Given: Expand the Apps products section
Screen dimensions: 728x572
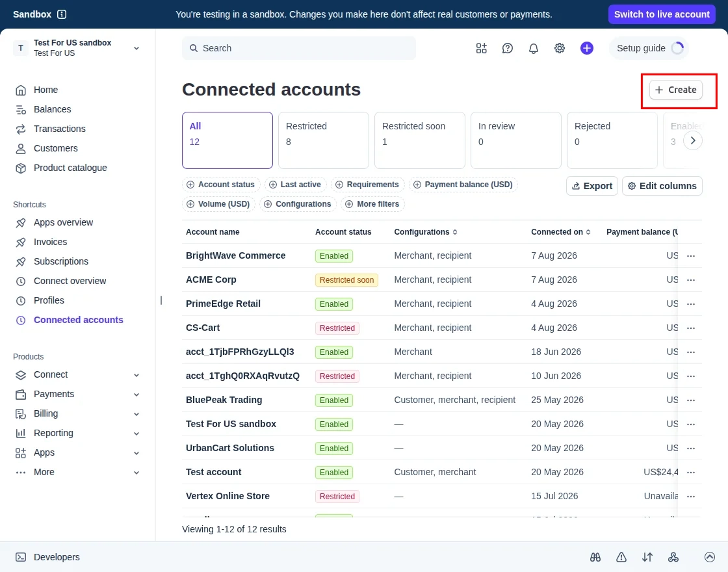Looking at the screenshot, I should 77,452.
